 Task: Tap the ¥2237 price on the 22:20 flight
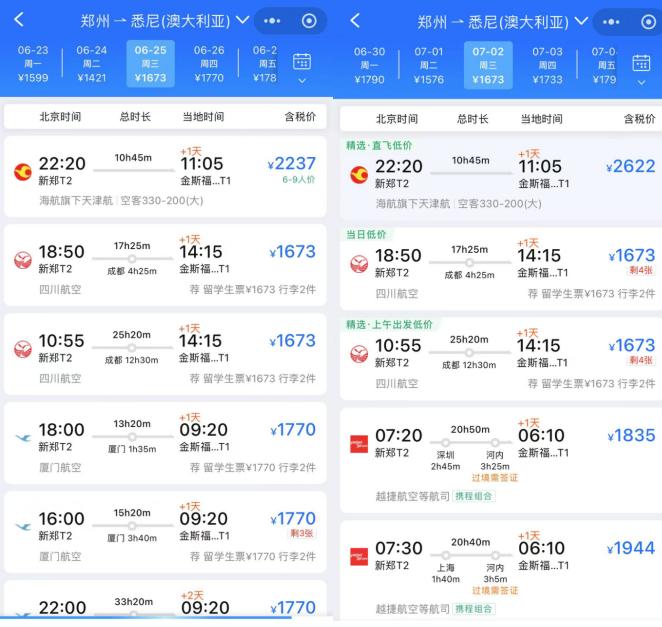click(291, 165)
